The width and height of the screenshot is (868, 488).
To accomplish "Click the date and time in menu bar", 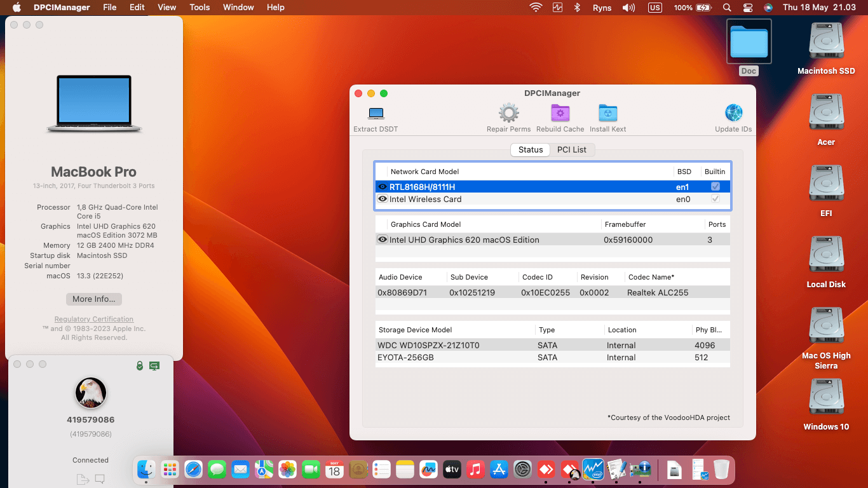I will pos(820,8).
